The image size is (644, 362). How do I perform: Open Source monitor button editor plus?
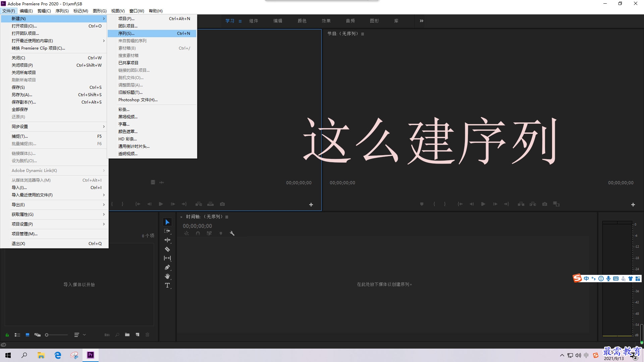coord(311,204)
